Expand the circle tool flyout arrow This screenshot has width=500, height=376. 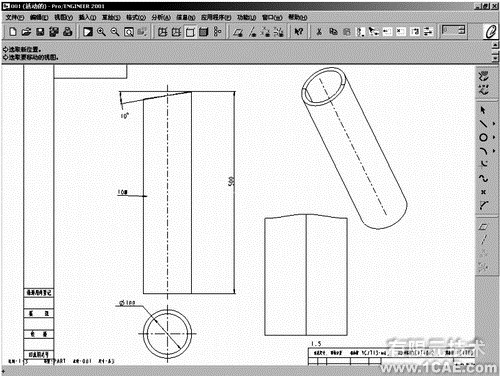click(x=494, y=137)
